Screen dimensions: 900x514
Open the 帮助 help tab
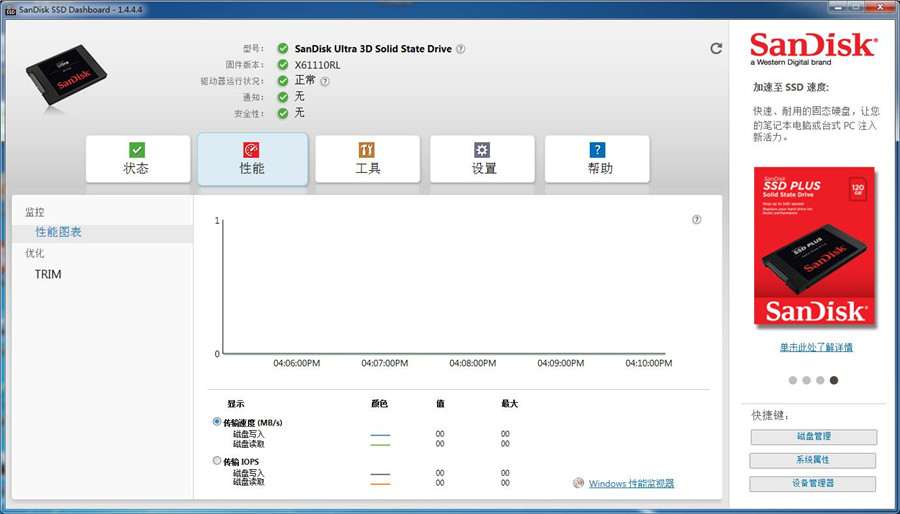tap(599, 159)
